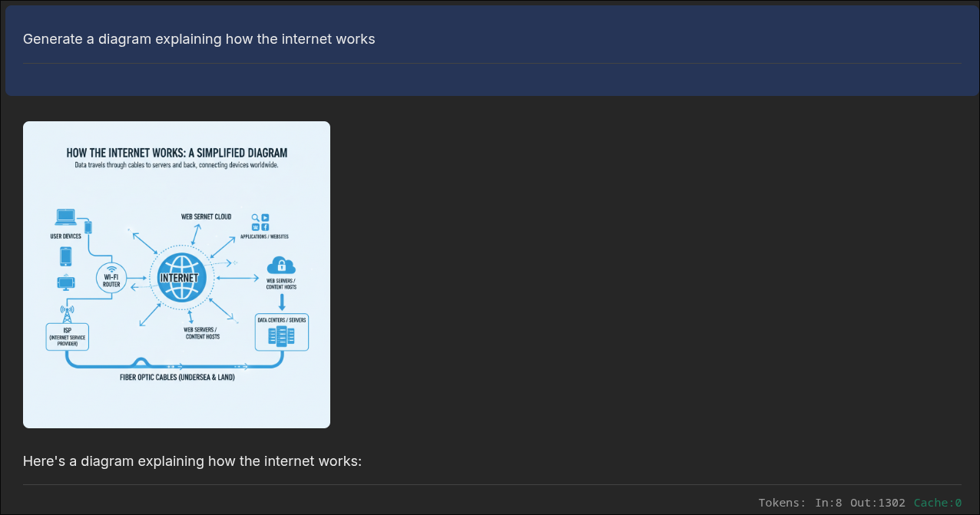The width and height of the screenshot is (980, 515).
Task: Click the Wi-Fi Router icon in diagram
Action: point(111,278)
